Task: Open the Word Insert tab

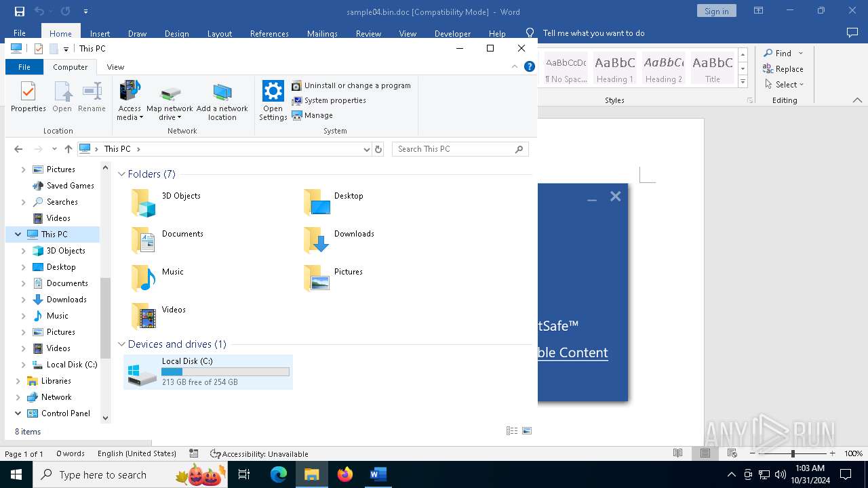Action: pyautogui.click(x=100, y=33)
